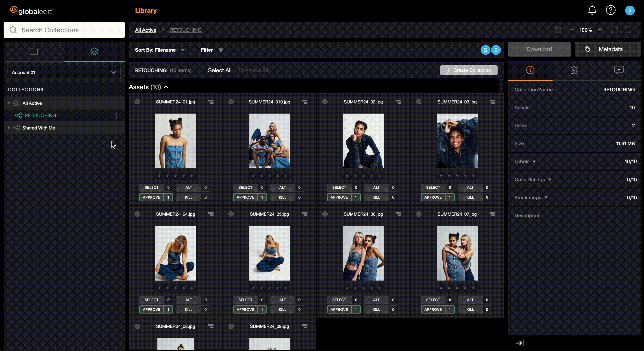The image size is (644, 351).
Task: Click ALT label on SUMMER24_05.jpg
Action: point(282,300)
